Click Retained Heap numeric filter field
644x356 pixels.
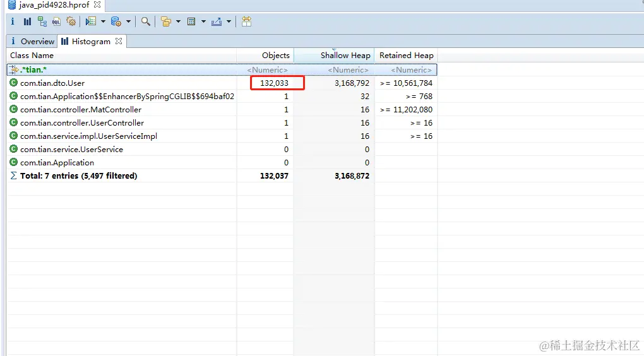[411, 70]
